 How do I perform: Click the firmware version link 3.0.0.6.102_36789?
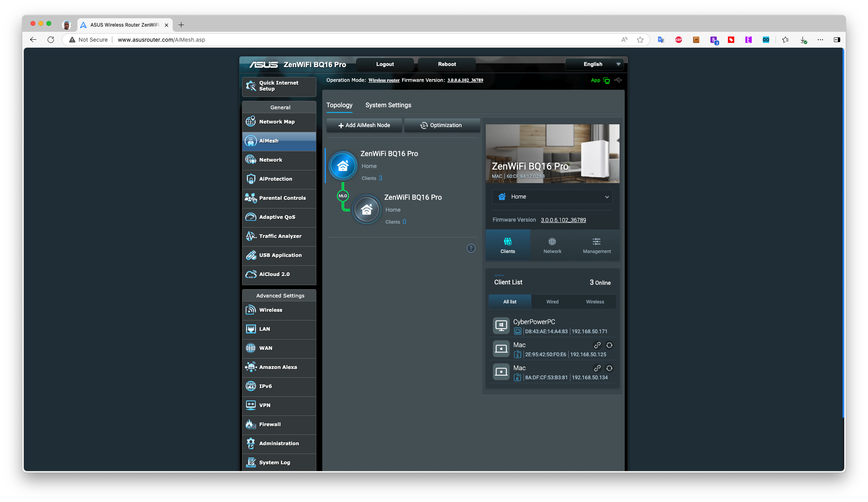pyautogui.click(x=563, y=219)
